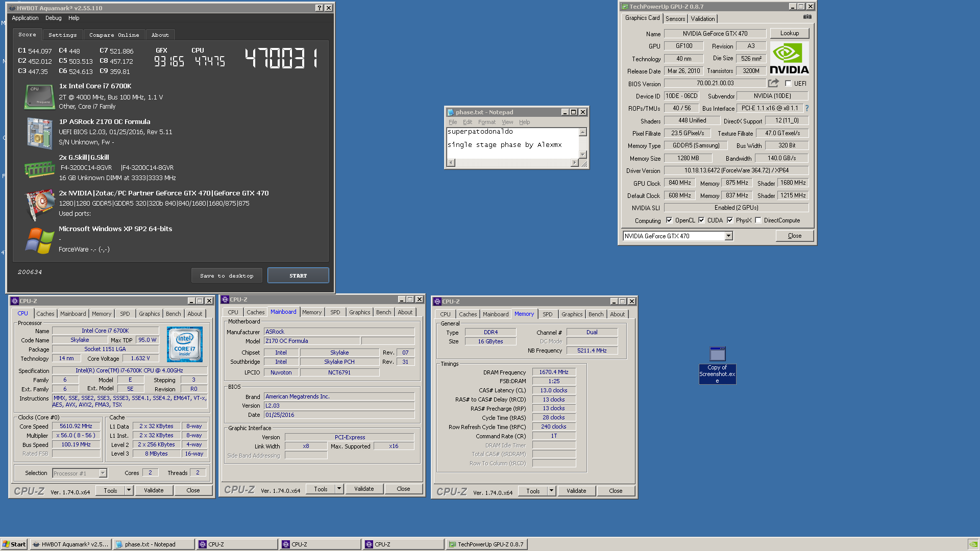Switch to HWBOT Aquamark in taskbar
This screenshot has width=980, height=551.
click(x=70, y=544)
